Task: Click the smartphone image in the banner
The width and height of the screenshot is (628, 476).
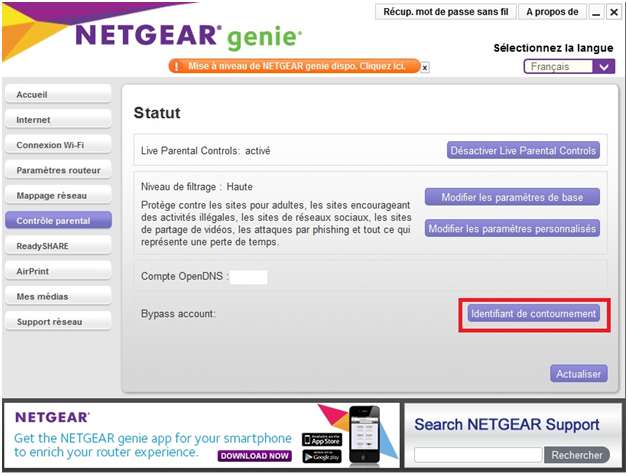Action: pos(364,436)
